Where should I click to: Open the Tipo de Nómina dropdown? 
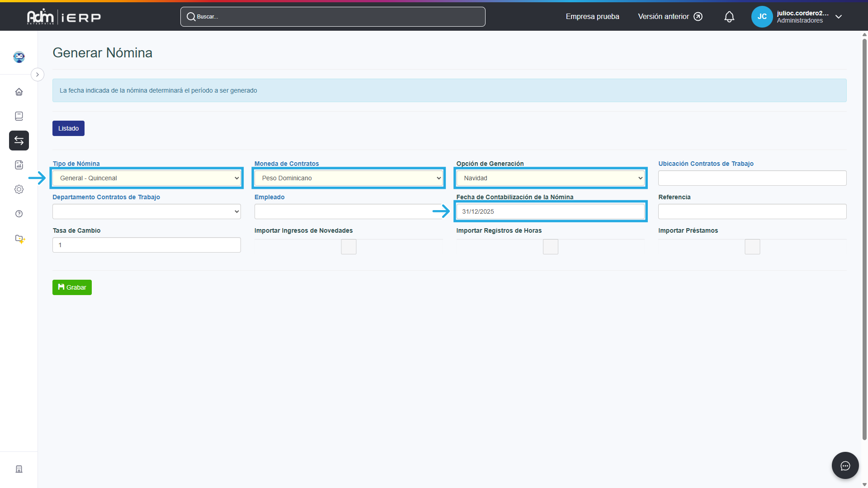(146, 178)
